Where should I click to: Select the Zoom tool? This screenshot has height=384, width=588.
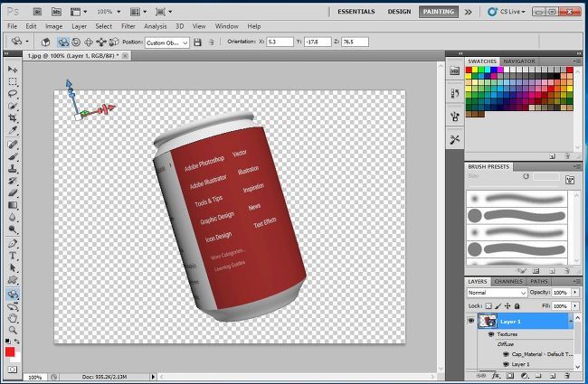point(13,330)
